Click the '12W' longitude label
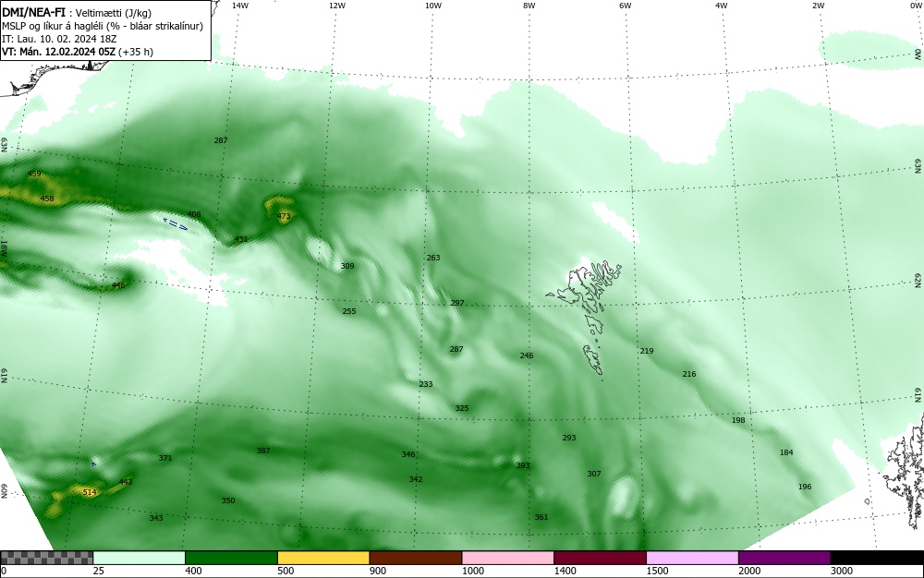This screenshot has height=578, width=924. [x=336, y=6]
